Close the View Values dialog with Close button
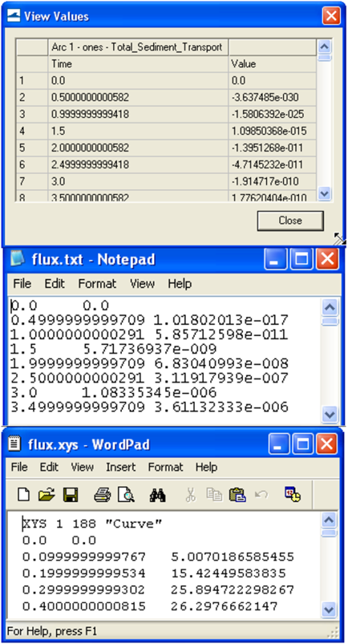Image resolution: width=348 pixels, height=644 pixels. (290, 221)
